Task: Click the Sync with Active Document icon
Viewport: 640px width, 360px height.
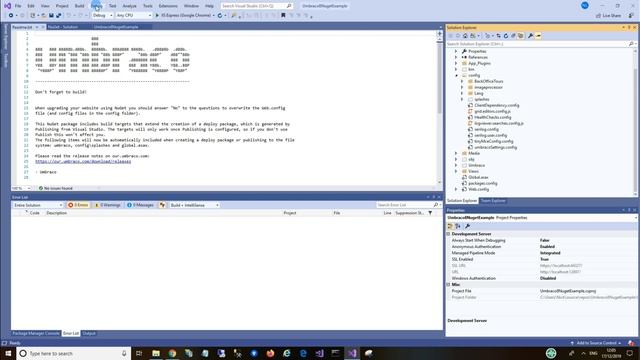Action: (498, 36)
